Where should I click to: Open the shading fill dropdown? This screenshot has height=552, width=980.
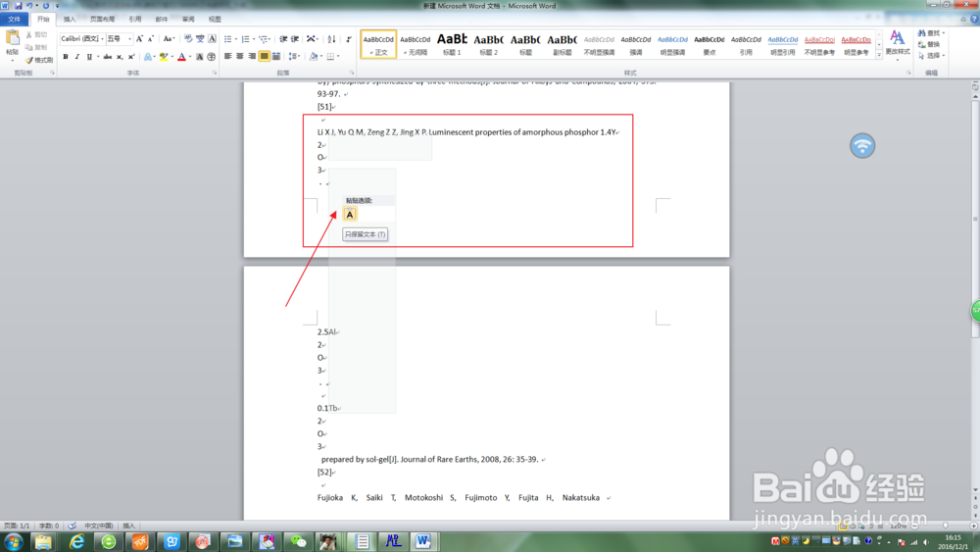[x=321, y=56]
